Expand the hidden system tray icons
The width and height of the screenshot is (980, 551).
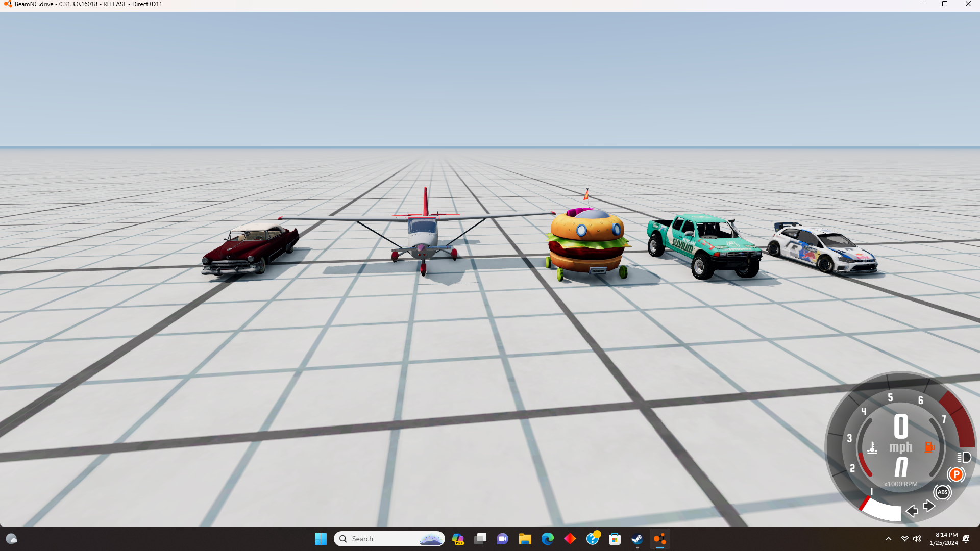click(x=889, y=539)
